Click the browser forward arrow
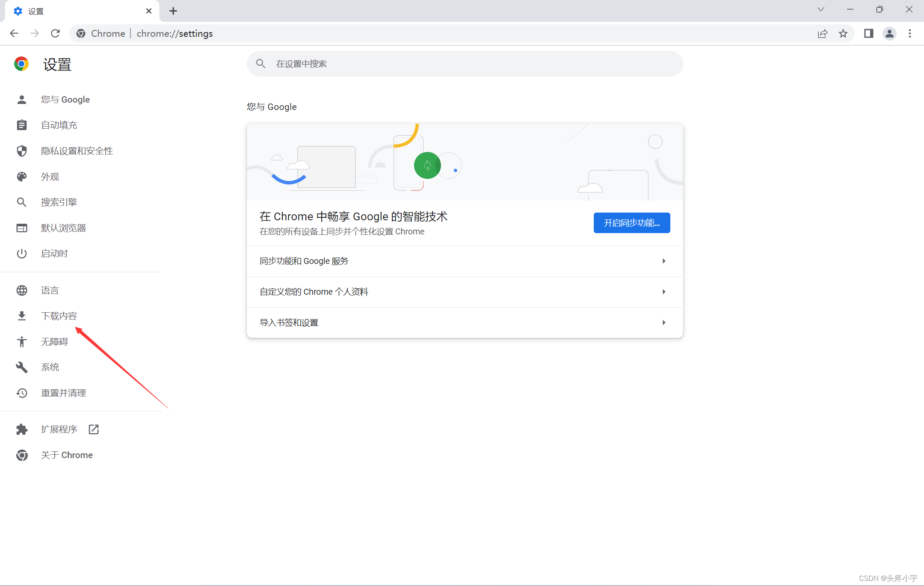924x586 pixels. pos(35,33)
